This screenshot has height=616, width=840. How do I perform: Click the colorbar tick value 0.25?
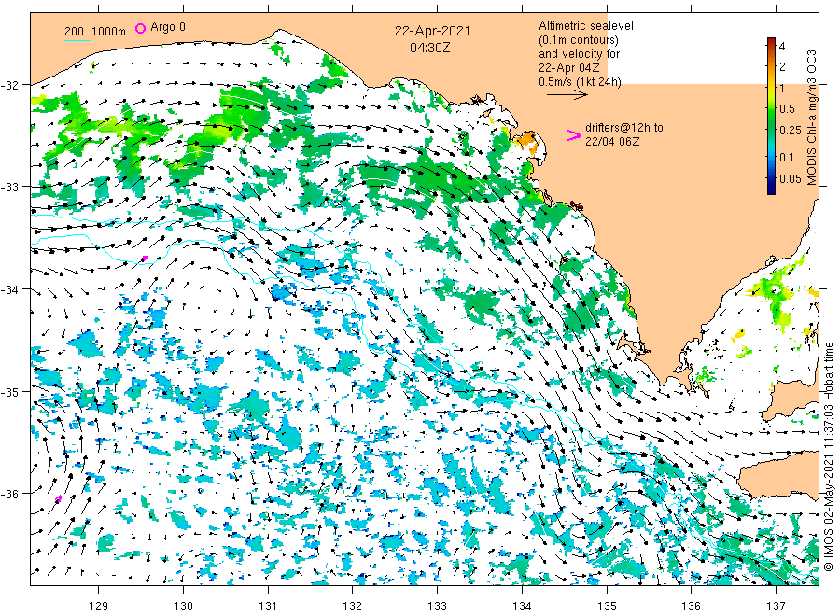click(791, 130)
